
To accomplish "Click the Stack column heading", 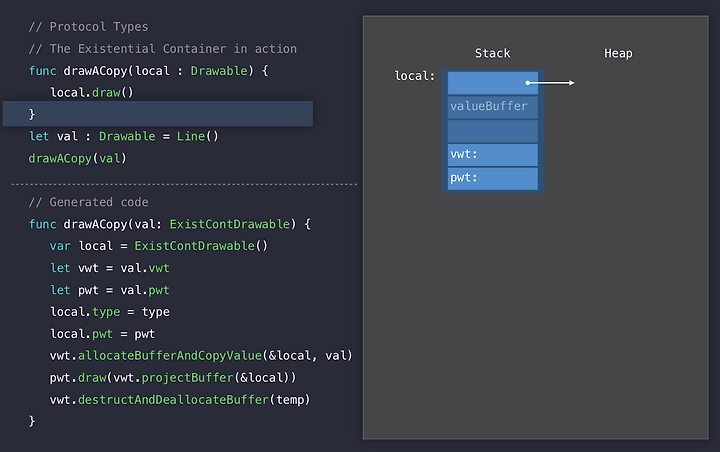I will click(492, 53).
